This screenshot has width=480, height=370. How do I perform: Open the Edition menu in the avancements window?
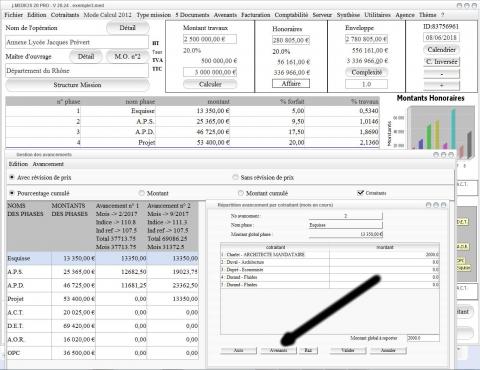[18, 164]
